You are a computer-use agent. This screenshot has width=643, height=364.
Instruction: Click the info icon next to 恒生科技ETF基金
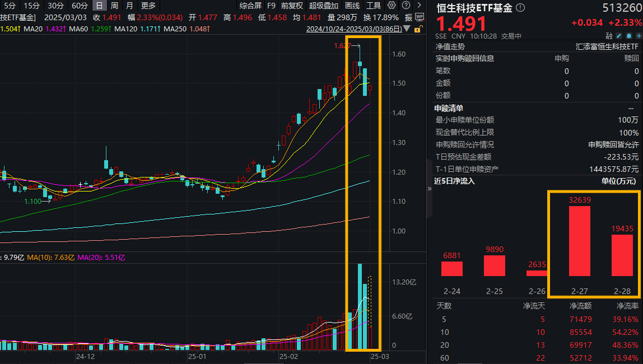coord(519,7)
